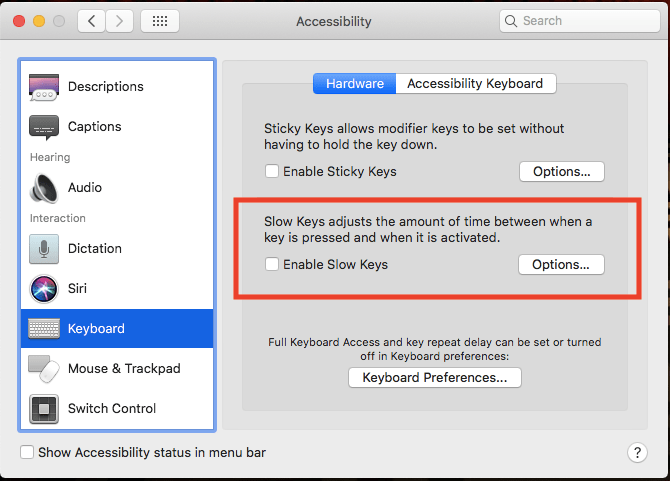Image resolution: width=670 pixels, height=481 pixels.
Task: Click the Audio speaker icon
Action: point(44,188)
